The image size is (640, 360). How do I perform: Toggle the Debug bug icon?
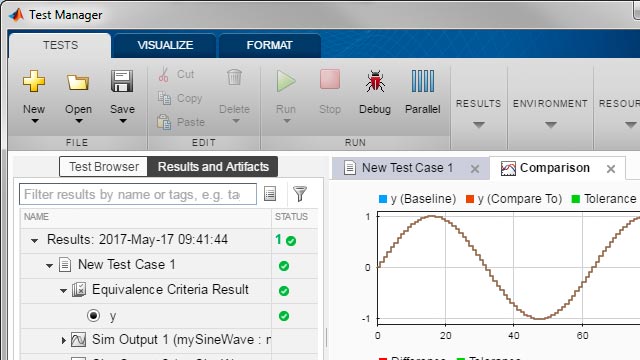pos(375,81)
